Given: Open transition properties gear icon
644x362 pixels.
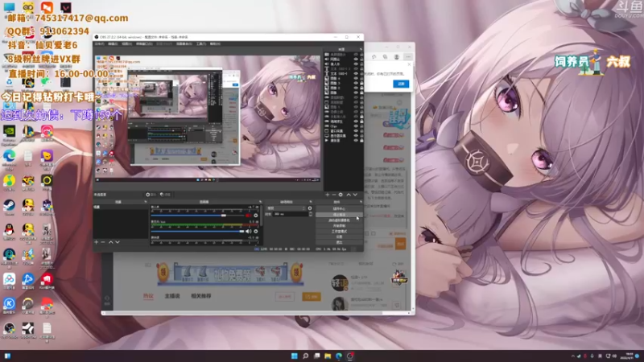Looking at the screenshot, I should tap(310, 208).
